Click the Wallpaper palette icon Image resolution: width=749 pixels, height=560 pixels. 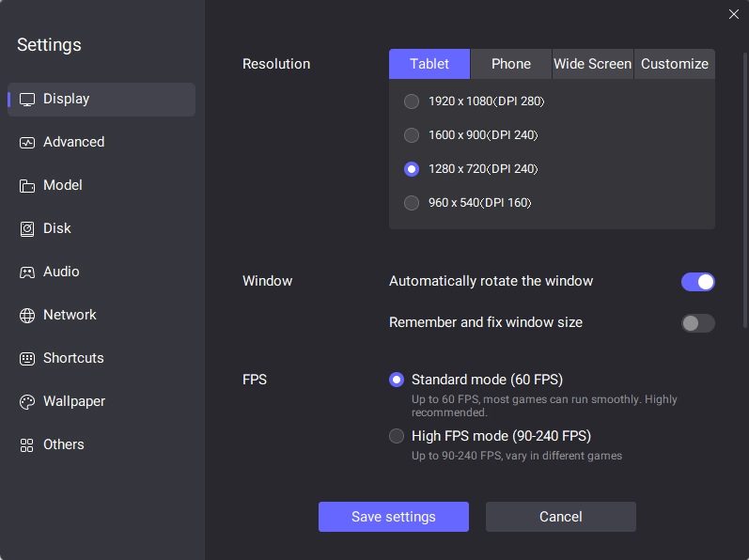click(x=27, y=402)
